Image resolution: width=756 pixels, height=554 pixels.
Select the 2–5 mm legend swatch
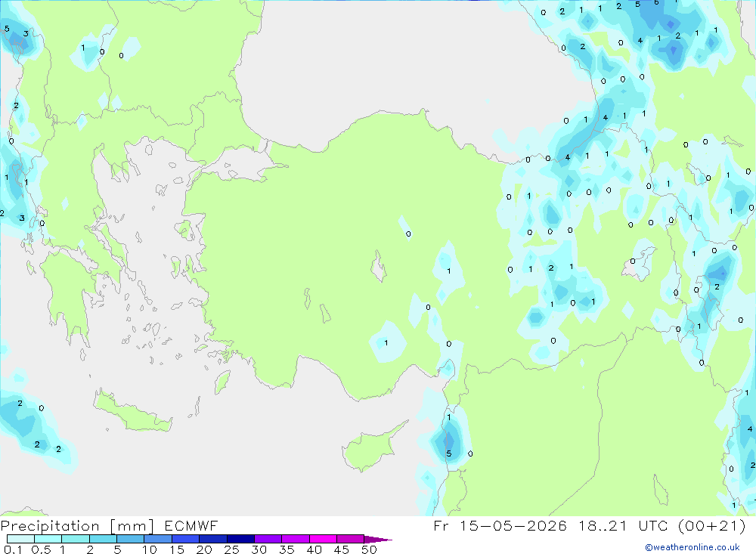pyautogui.click(x=103, y=539)
